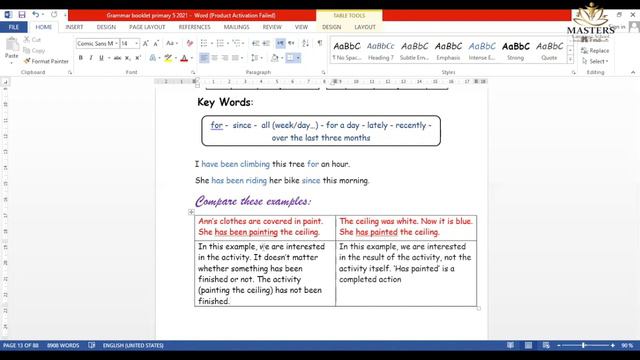Expand the Select dropdown in Editing group
Image resolution: width=640 pixels, height=360 pixels.
click(x=595, y=61)
